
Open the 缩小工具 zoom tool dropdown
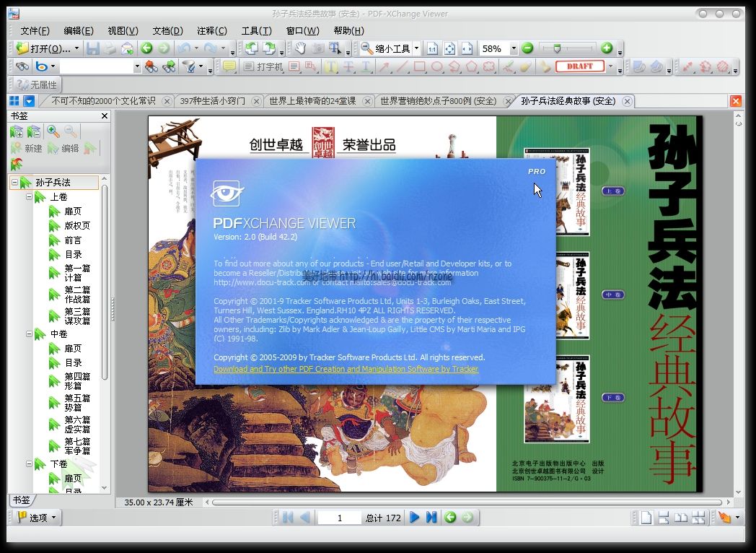point(416,48)
